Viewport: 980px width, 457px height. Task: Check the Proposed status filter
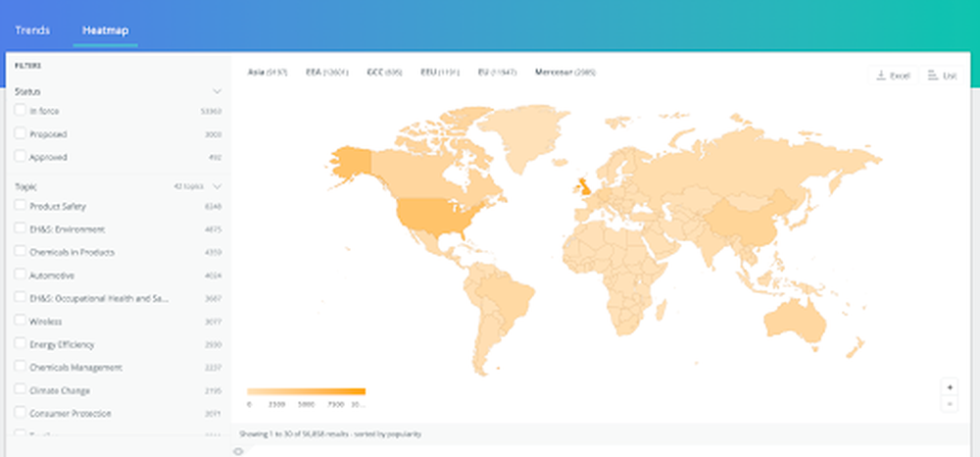pos(20,133)
